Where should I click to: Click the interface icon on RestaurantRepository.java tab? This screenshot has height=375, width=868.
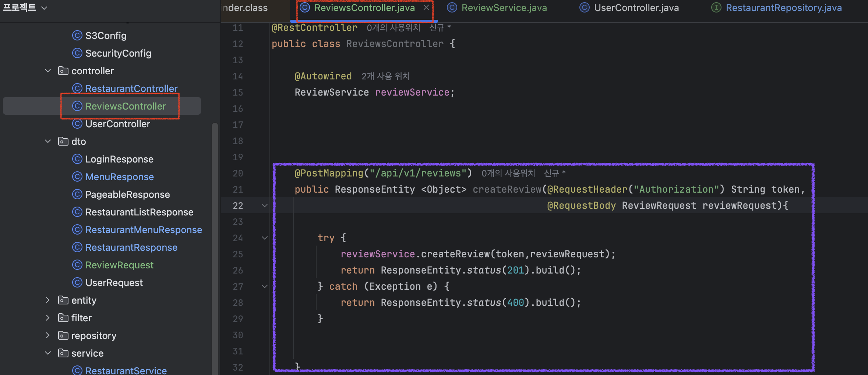pyautogui.click(x=716, y=7)
